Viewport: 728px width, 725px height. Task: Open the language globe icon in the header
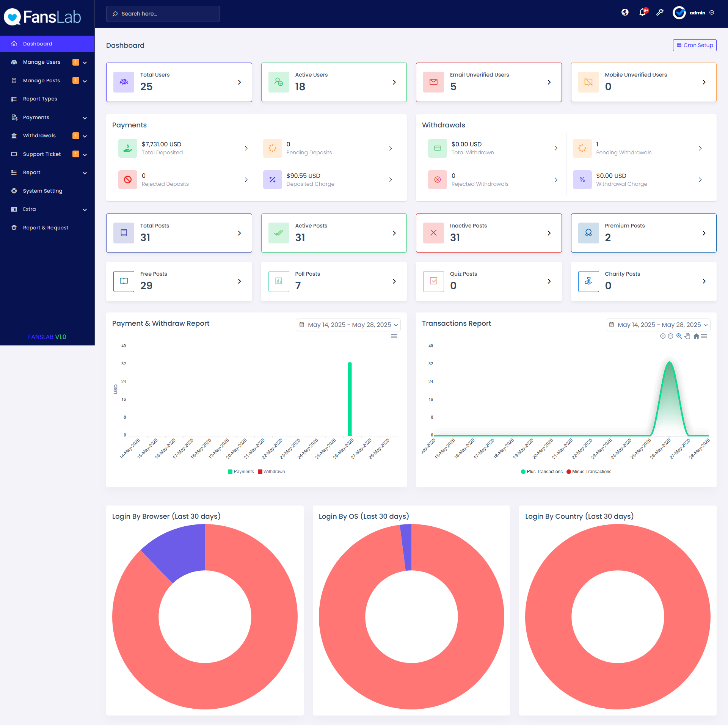(x=624, y=13)
